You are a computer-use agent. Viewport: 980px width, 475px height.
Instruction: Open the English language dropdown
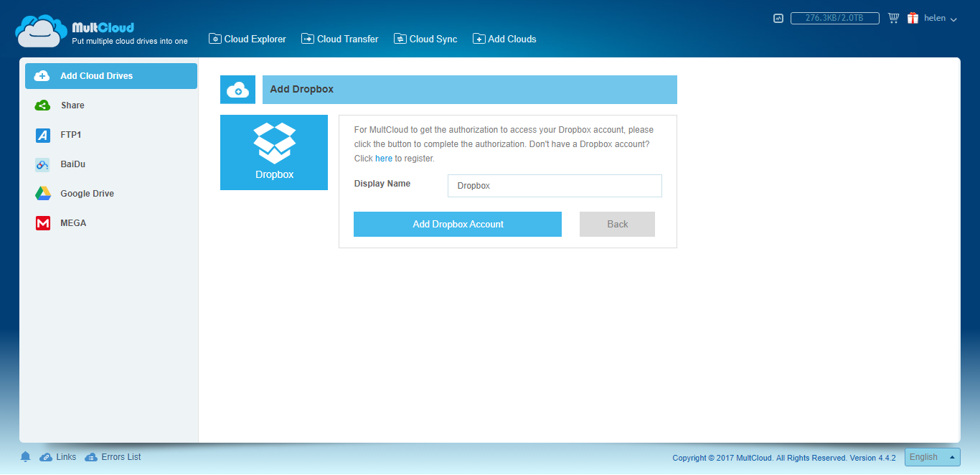tap(932, 457)
